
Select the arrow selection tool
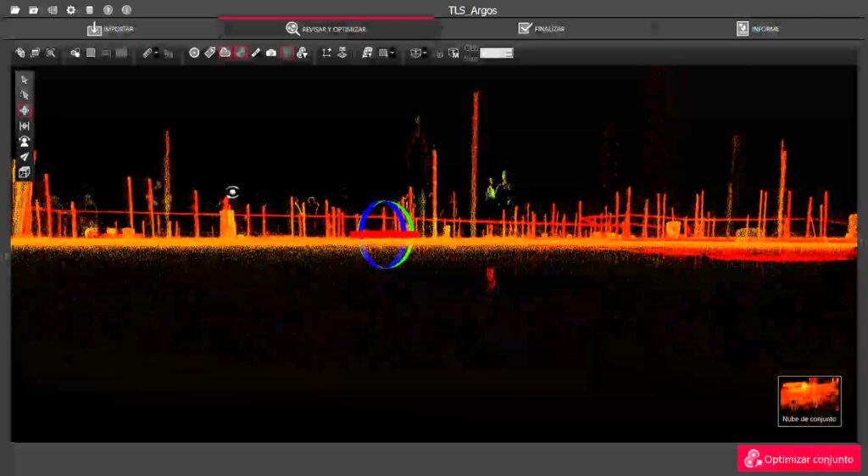click(x=25, y=80)
